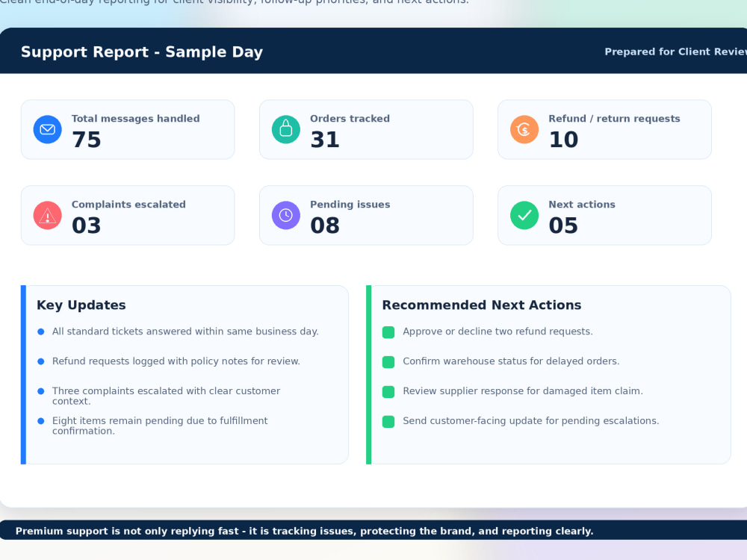Screen dimensions: 747x560
Task: Click the red warning triangle complaints icon
Action: click(x=48, y=215)
